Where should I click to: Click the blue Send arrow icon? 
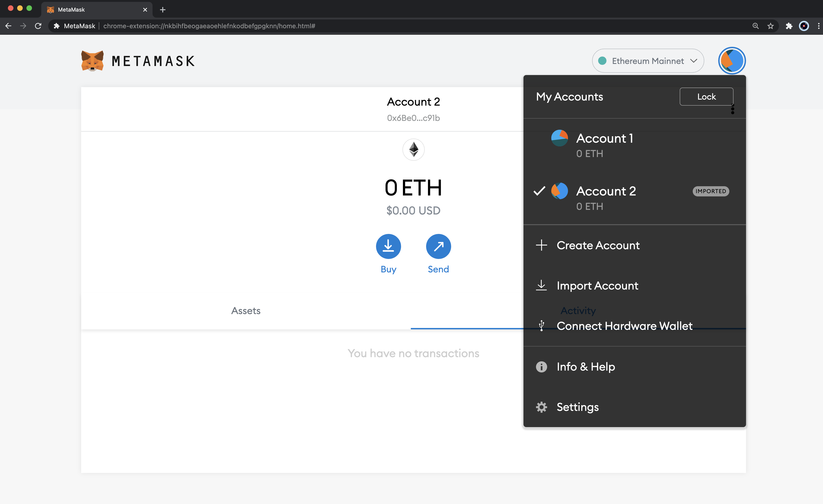click(438, 246)
